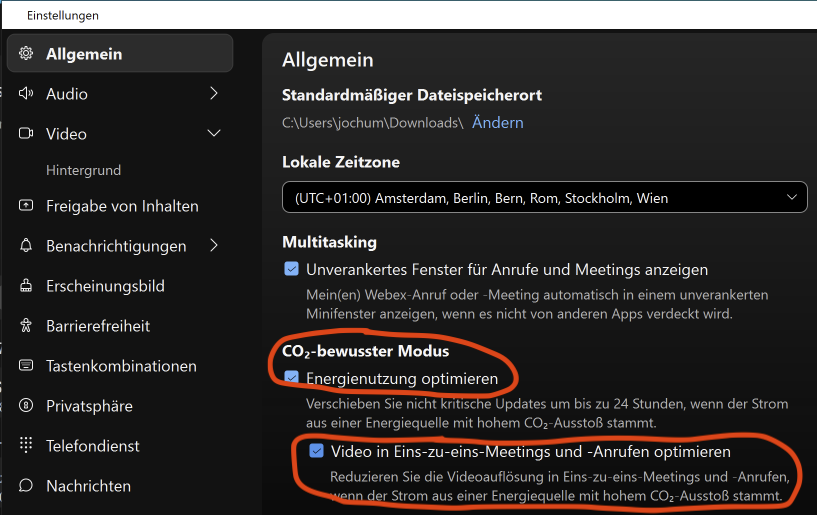Uncheck Unverankertes Fenster für Anrufe checkbox
The width and height of the screenshot is (817, 515).
tap(292, 269)
